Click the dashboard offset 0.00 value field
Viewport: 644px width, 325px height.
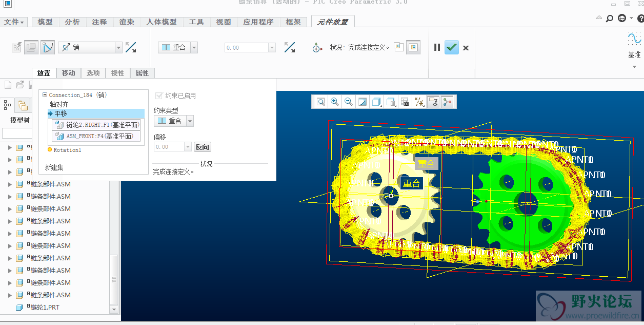coord(247,47)
